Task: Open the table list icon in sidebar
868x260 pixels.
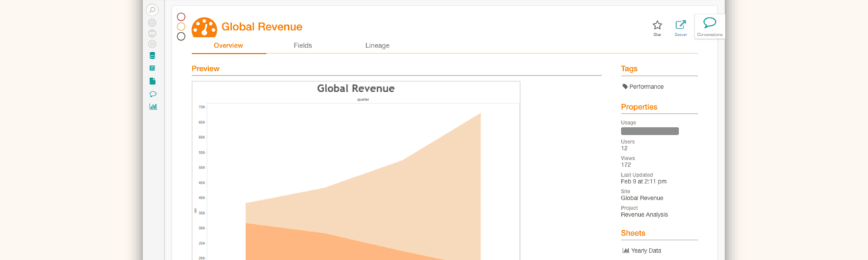Action: (153, 68)
